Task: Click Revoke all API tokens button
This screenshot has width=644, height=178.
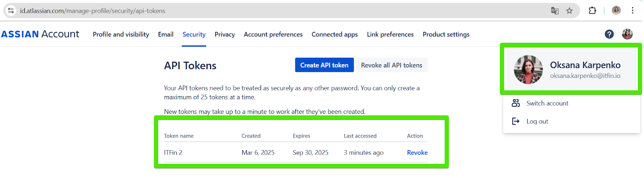Action: 392,65
